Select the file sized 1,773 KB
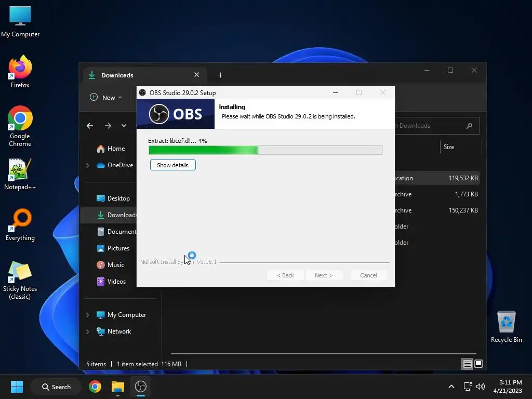 click(x=437, y=194)
